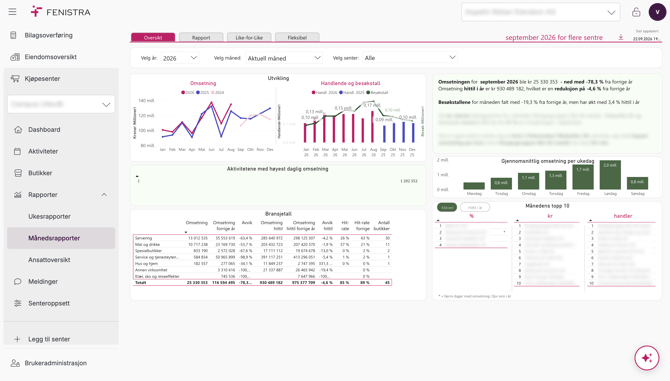Click the download icon beside the report title
Image resolution: width=670 pixels, height=381 pixels.
pyautogui.click(x=621, y=38)
